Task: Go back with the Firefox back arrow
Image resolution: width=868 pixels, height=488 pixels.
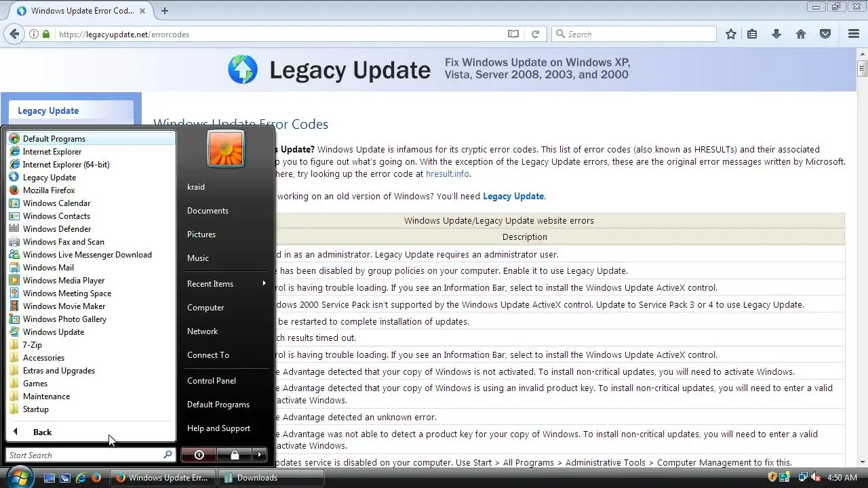Action: [14, 34]
